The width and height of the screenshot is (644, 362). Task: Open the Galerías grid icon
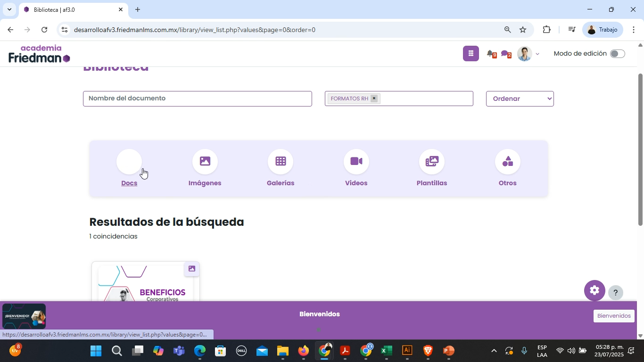[281, 162]
